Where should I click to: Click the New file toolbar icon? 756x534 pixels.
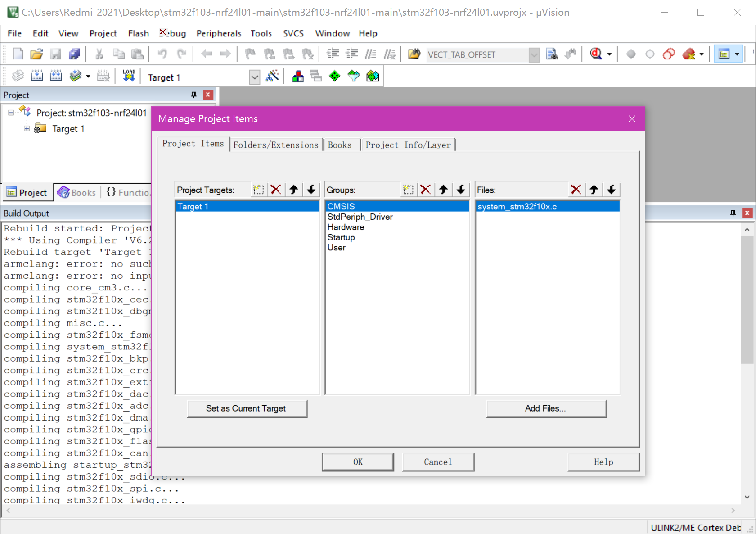(18, 54)
